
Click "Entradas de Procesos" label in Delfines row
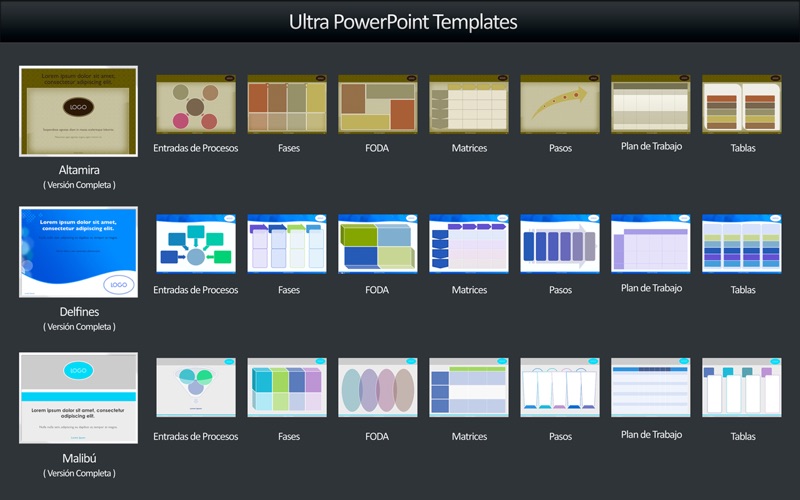tap(196, 290)
